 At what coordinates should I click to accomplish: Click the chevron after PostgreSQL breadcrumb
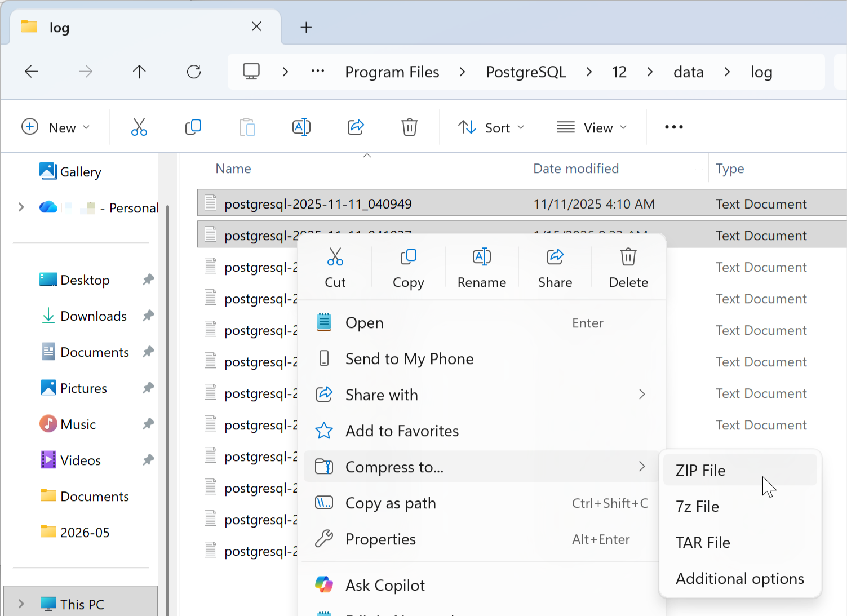pyautogui.click(x=589, y=72)
